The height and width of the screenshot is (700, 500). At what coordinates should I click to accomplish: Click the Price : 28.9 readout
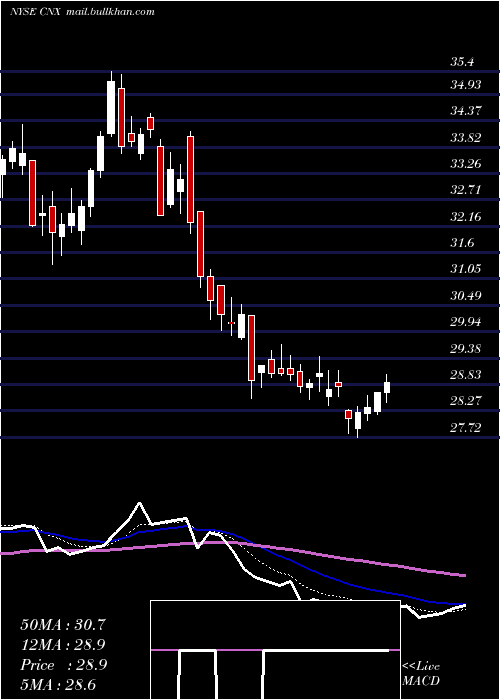pos(63,665)
